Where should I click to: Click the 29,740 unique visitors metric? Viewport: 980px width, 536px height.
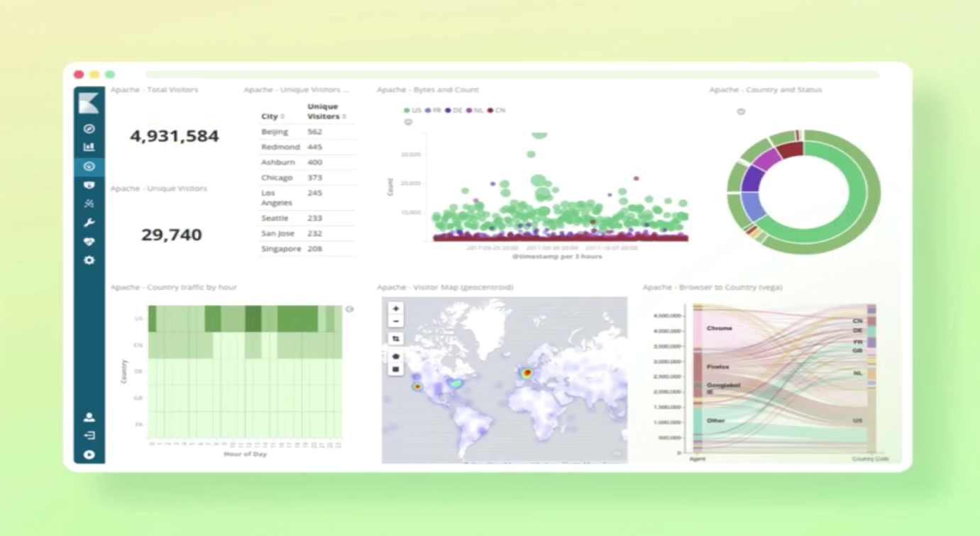click(171, 235)
